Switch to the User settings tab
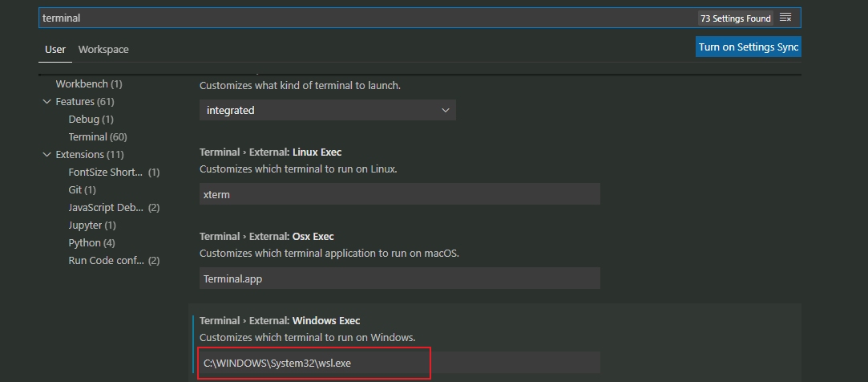 click(55, 50)
